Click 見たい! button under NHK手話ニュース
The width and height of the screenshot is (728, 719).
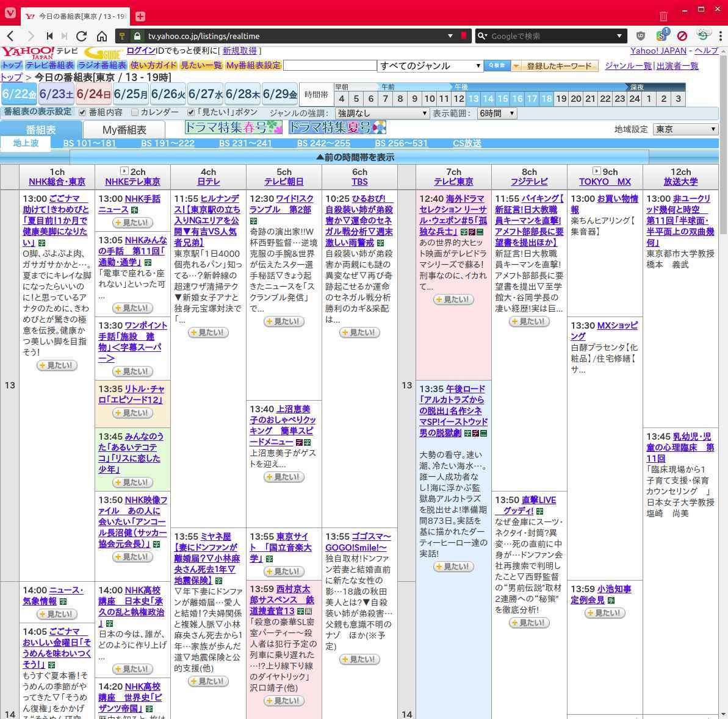click(x=133, y=223)
